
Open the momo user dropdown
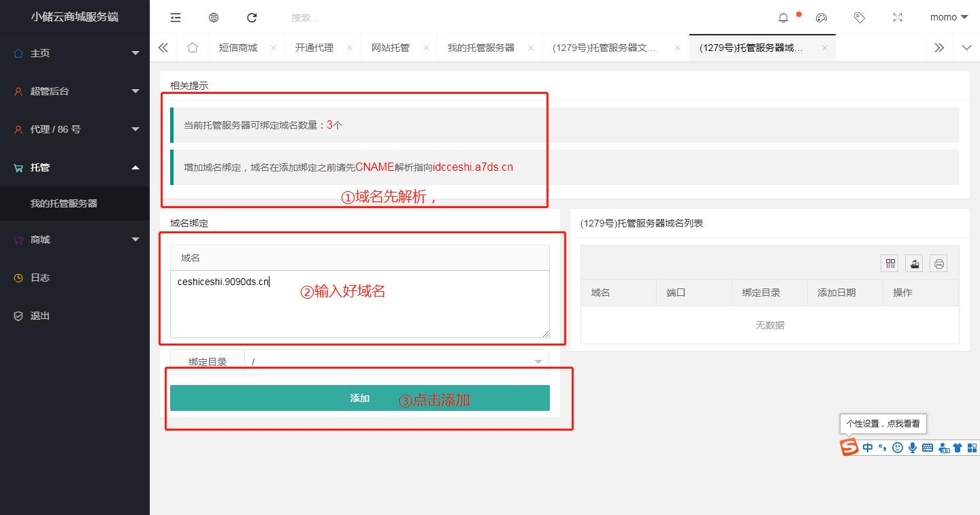(949, 17)
